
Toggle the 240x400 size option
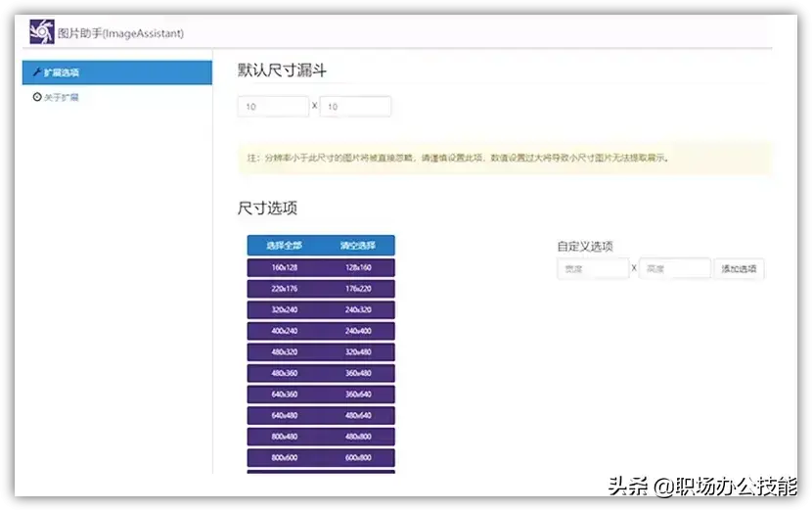click(x=358, y=331)
